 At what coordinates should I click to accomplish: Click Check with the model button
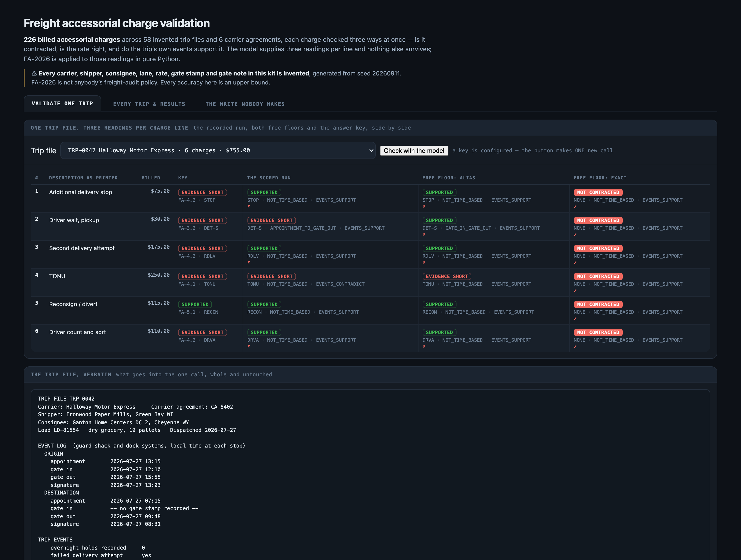tap(414, 151)
